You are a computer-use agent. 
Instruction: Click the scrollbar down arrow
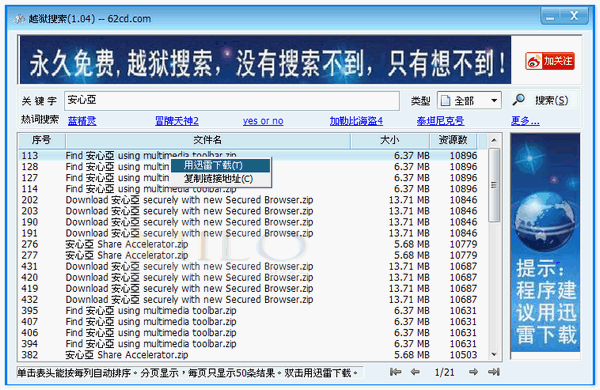coord(494,354)
